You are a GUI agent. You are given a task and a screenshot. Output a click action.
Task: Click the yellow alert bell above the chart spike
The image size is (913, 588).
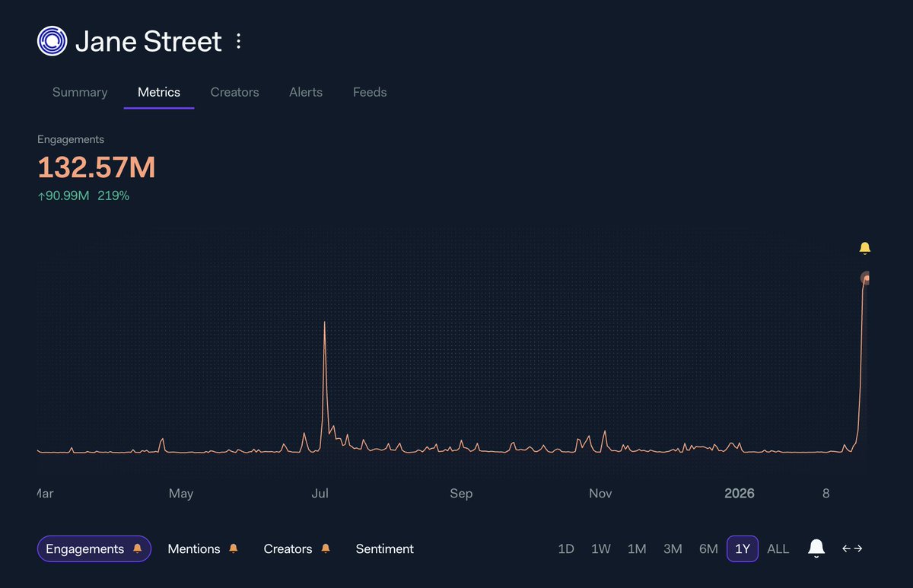pos(864,247)
